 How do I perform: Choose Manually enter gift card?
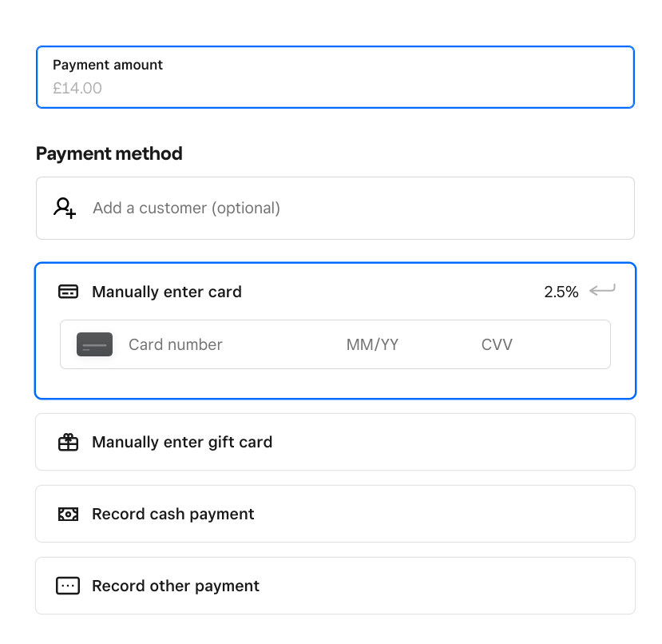pos(182,442)
